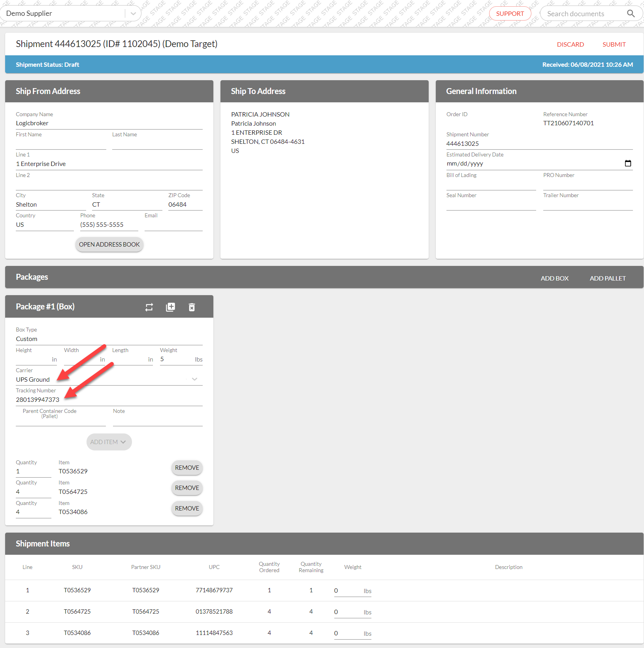Expand the Demo Supplier account dropdown
The height and width of the screenshot is (648, 644).
pyautogui.click(x=133, y=13)
